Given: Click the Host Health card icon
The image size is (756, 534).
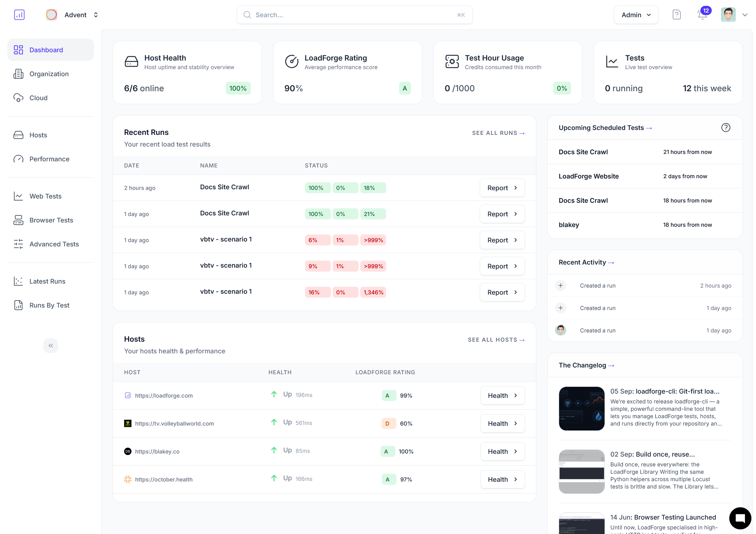Looking at the screenshot, I should pyautogui.click(x=131, y=61).
